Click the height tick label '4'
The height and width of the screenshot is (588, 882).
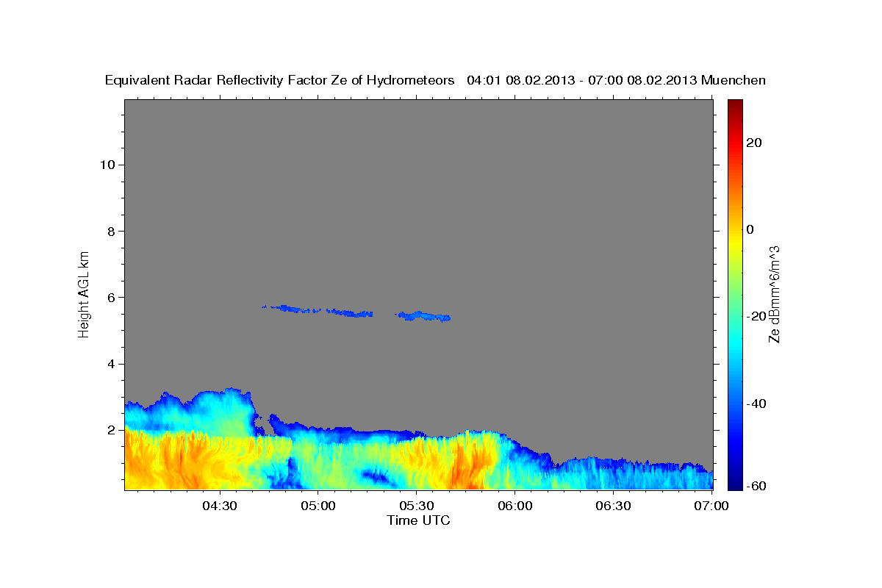click(x=111, y=364)
